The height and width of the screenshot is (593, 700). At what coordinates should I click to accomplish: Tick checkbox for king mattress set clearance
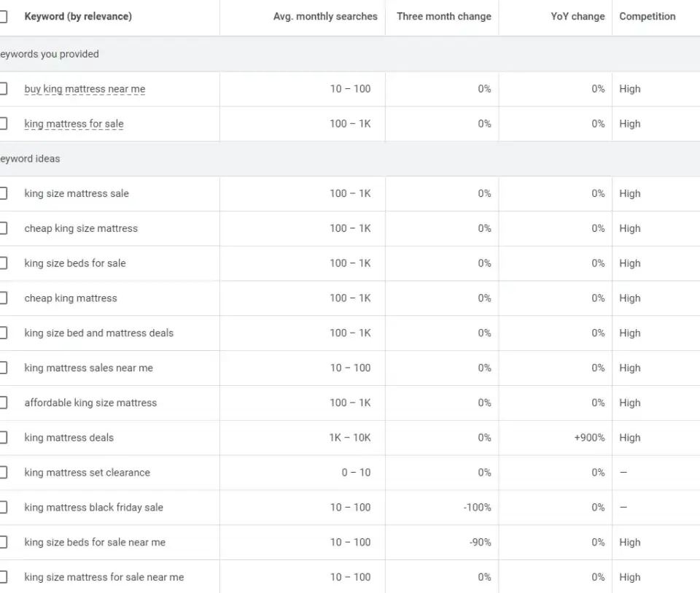[3, 472]
